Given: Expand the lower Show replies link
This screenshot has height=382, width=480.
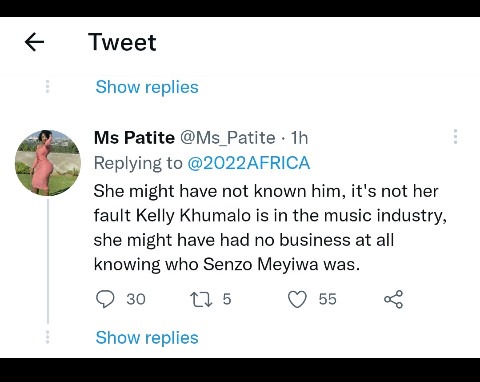Looking at the screenshot, I should tap(147, 337).
